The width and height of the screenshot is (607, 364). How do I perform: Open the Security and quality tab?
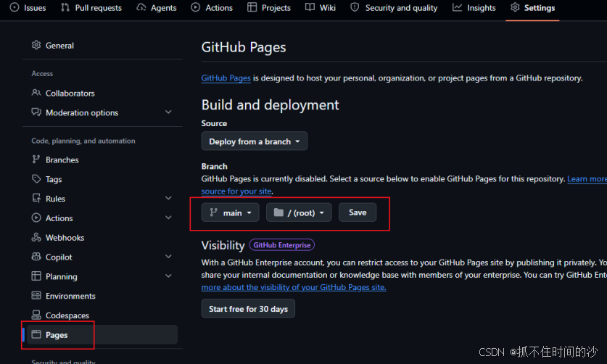(394, 8)
